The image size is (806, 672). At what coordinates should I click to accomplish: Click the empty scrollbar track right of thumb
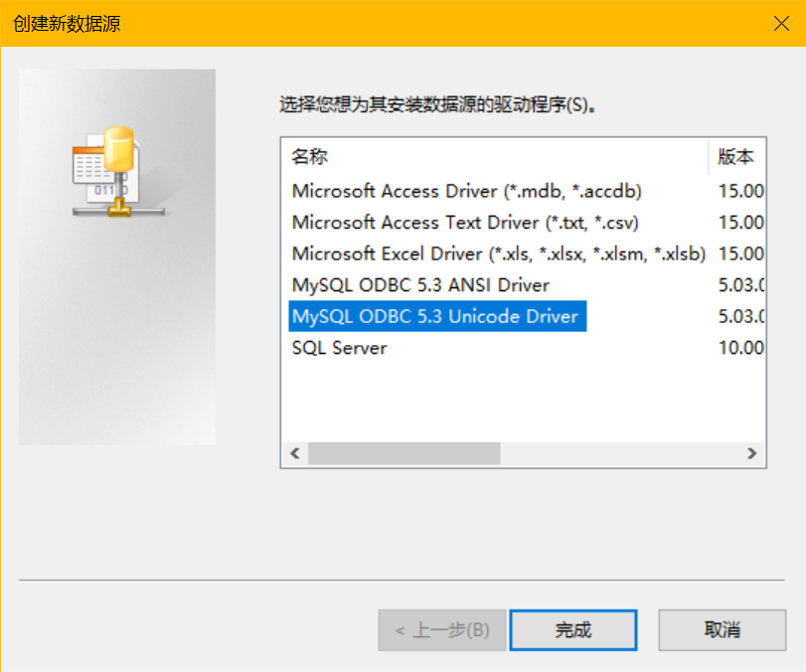[616, 453]
